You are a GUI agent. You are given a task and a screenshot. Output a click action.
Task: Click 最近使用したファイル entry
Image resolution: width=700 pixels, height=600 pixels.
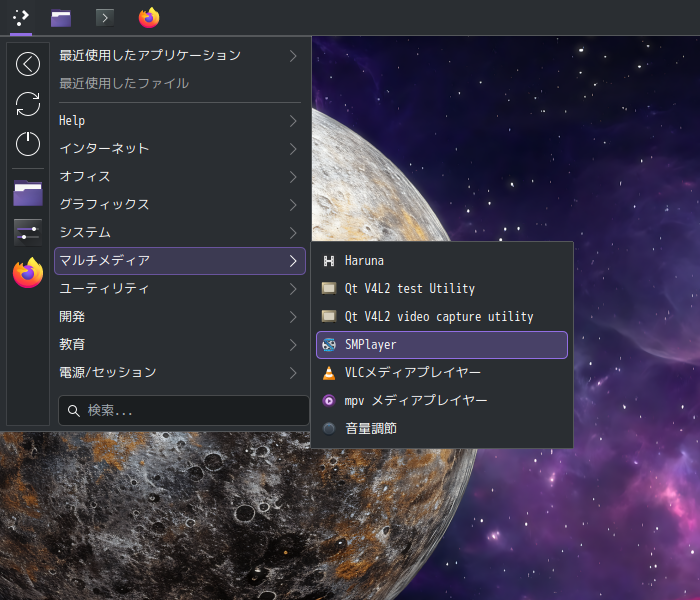click(179, 83)
